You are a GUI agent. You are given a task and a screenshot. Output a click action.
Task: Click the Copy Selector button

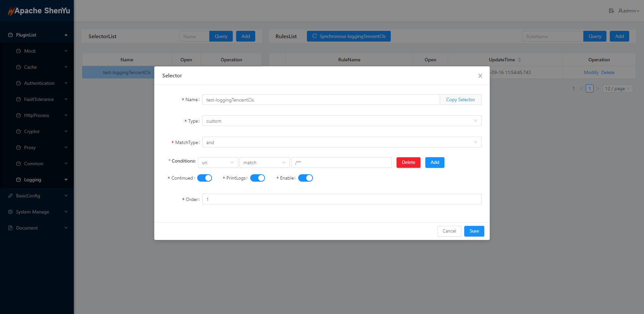460,100
